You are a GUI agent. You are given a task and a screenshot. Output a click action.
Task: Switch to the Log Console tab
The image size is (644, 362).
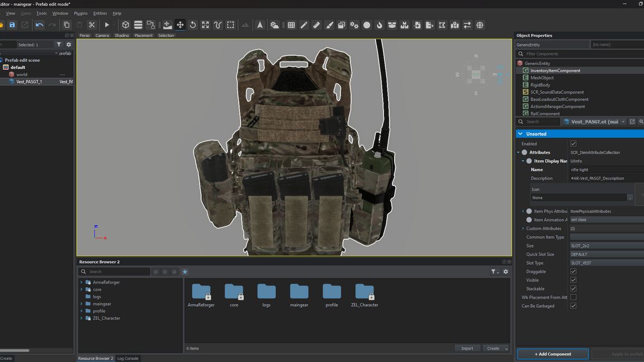click(x=127, y=359)
